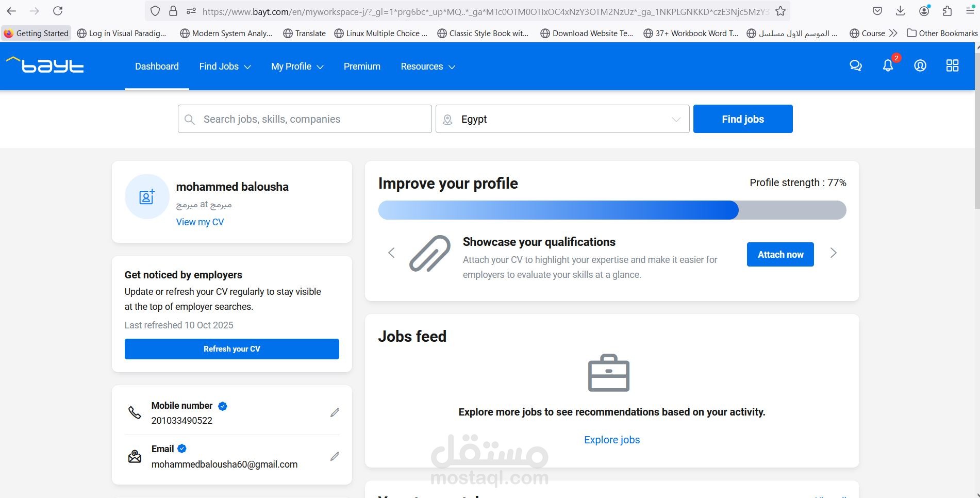The height and width of the screenshot is (498, 980).
Task: Click the Attach now button
Action: pyautogui.click(x=780, y=254)
